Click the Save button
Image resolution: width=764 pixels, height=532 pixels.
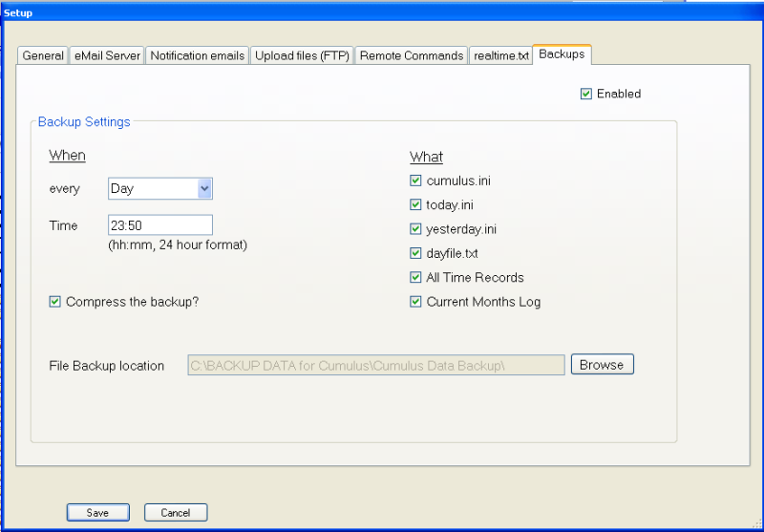(97, 513)
